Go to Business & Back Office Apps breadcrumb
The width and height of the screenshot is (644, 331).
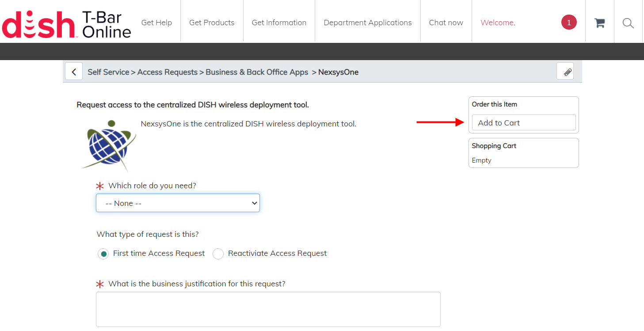point(257,72)
